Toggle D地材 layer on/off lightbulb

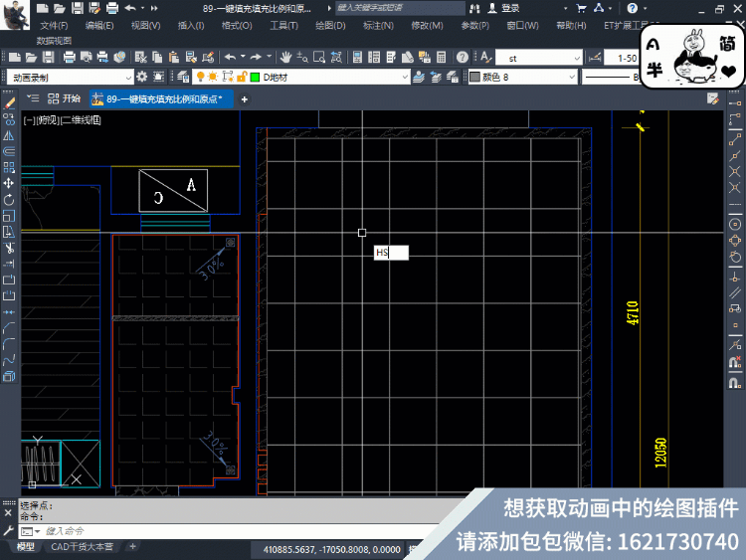pos(200,77)
